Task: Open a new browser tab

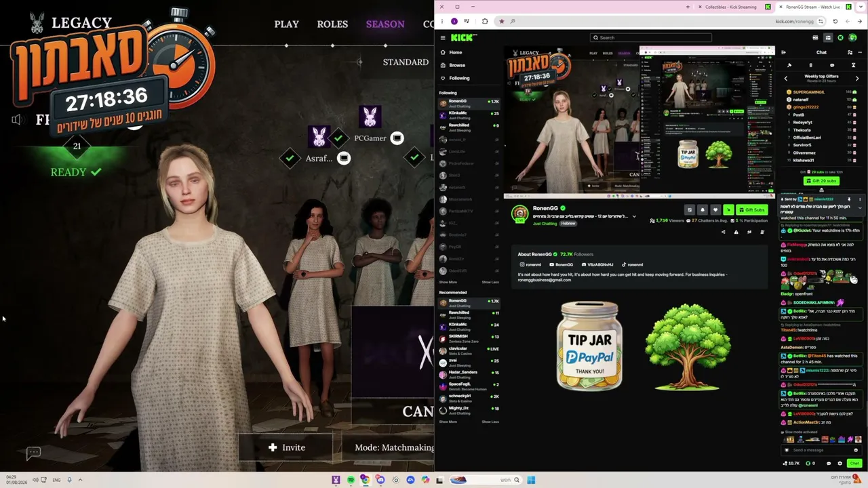Action: [x=688, y=7]
